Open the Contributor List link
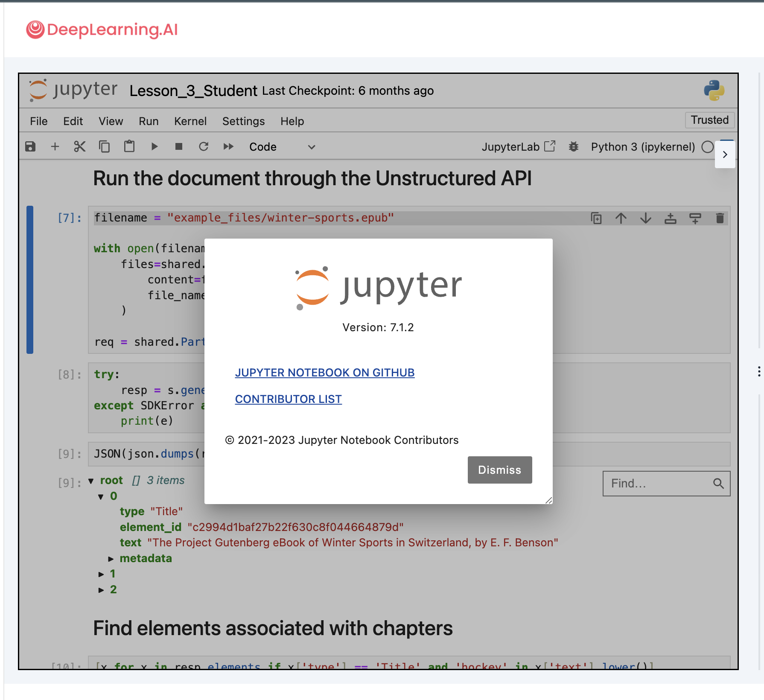Image resolution: width=764 pixels, height=700 pixels. click(289, 399)
